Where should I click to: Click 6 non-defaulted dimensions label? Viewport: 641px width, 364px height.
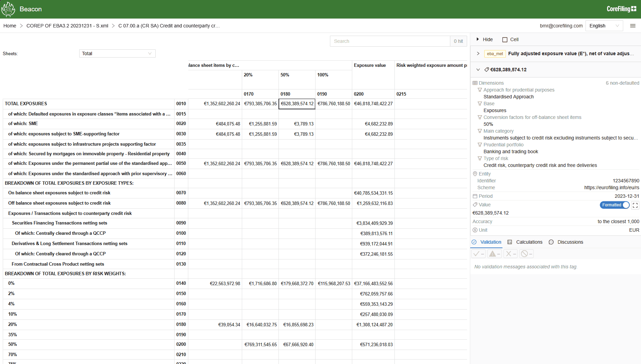(622, 83)
